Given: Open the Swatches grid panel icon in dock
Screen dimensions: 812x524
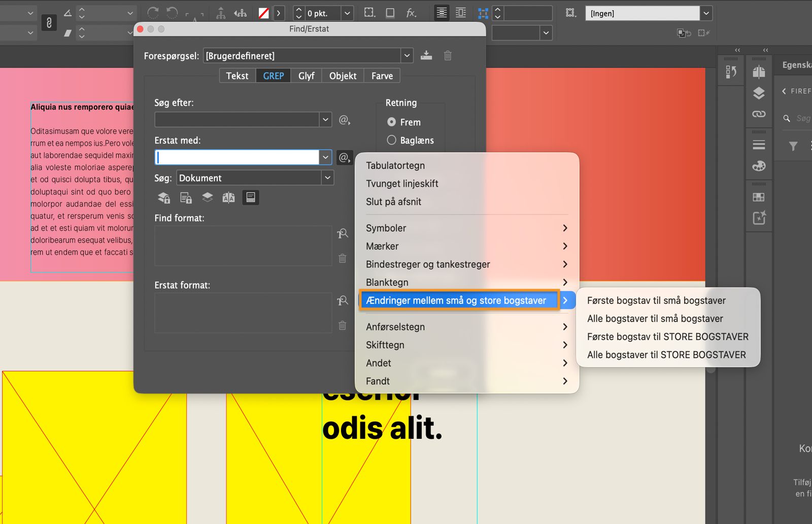Looking at the screenshot, I should tap(759, 197).
